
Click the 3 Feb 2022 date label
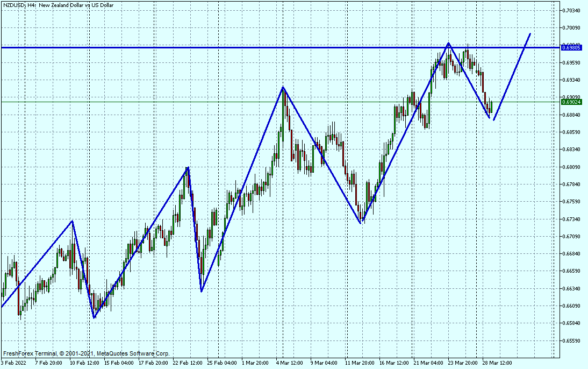tap(14, 363)
